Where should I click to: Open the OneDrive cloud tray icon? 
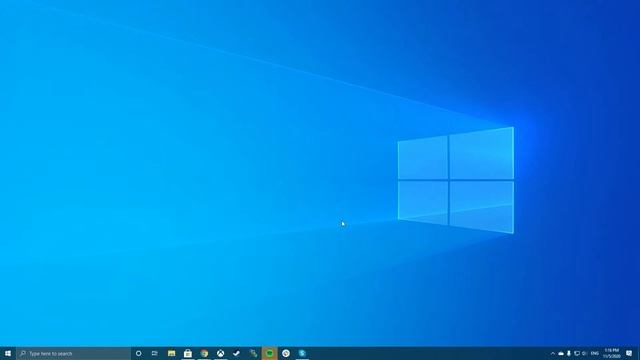(x=561, y=353)
